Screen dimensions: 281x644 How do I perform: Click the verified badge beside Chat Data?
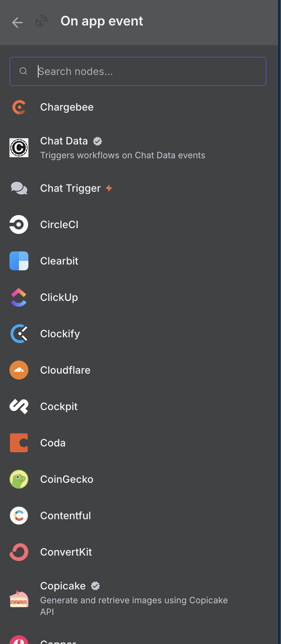(98, 141)
